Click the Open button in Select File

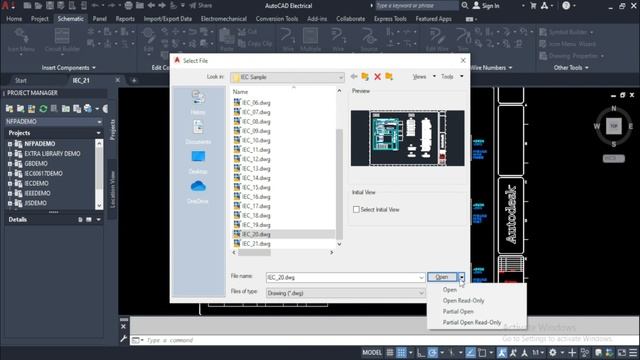pos(442,277)
